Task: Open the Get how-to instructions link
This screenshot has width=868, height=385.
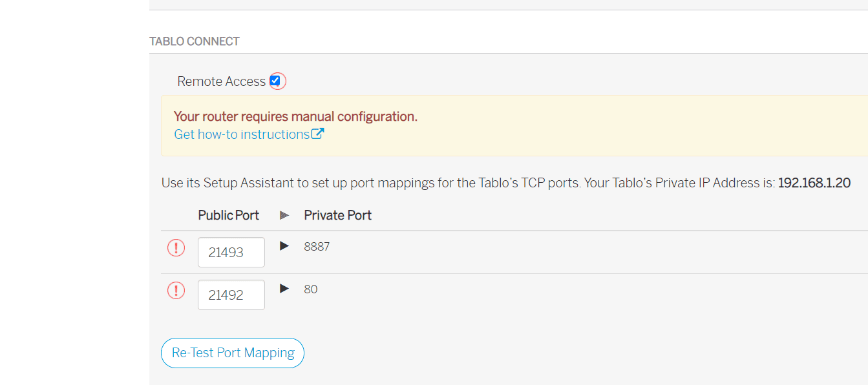Action: tap(242, 134)
